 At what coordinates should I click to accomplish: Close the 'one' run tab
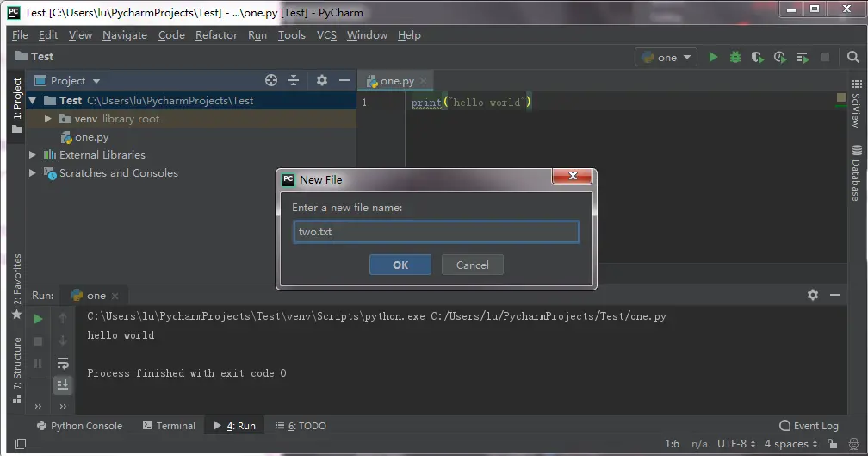[115, 296]
